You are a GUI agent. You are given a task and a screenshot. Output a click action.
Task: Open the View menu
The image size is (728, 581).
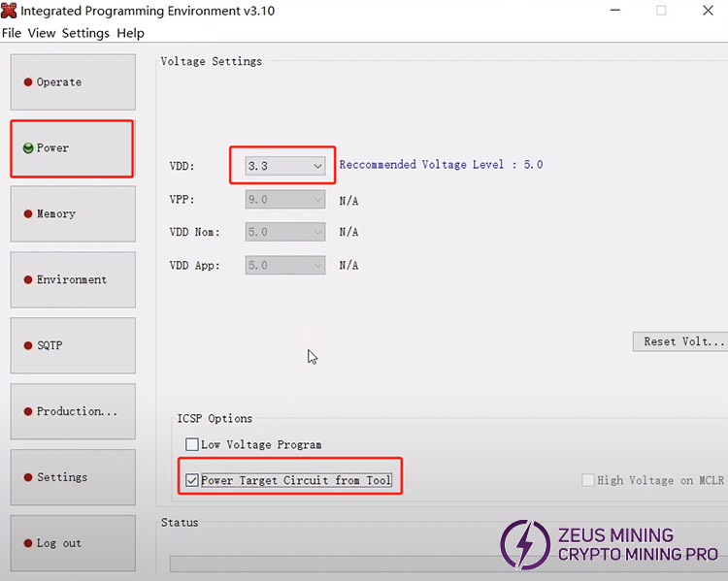(42, 33)
